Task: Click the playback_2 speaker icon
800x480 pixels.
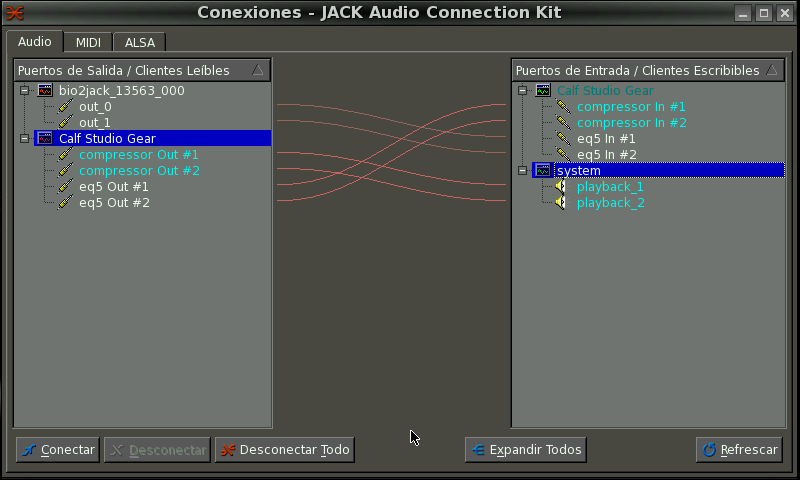Action: tap(562, 203)
